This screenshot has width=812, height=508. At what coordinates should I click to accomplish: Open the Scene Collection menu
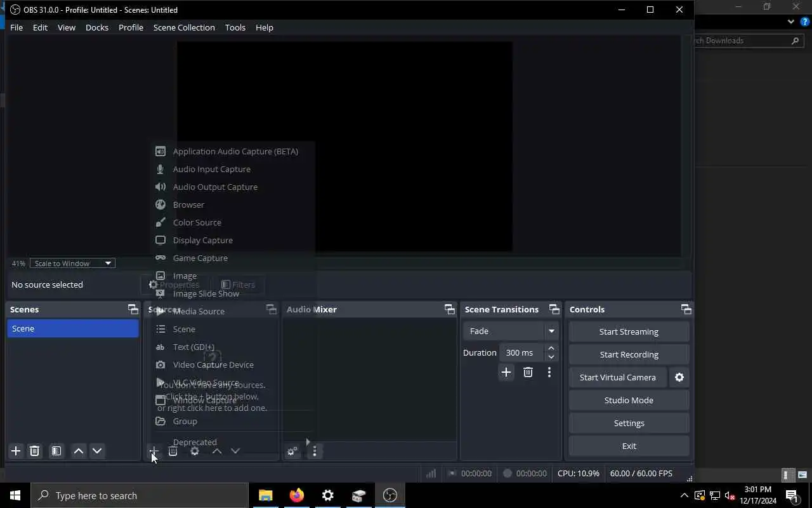pyautogui.click(x=184, y=27)
